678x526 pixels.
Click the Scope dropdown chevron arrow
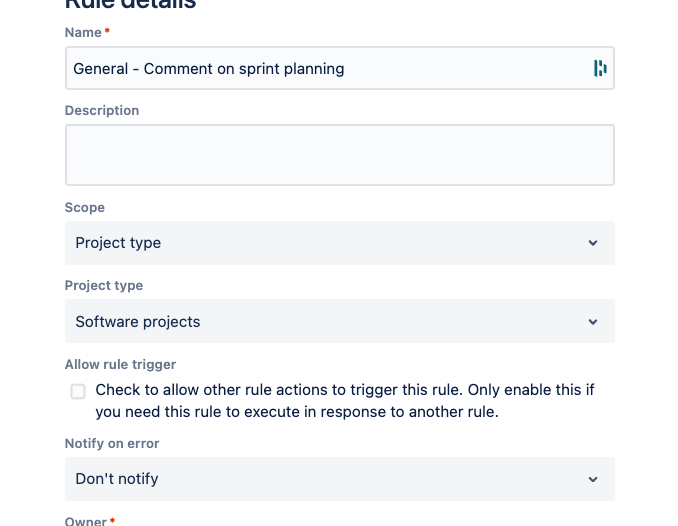(x=592, y=243)
